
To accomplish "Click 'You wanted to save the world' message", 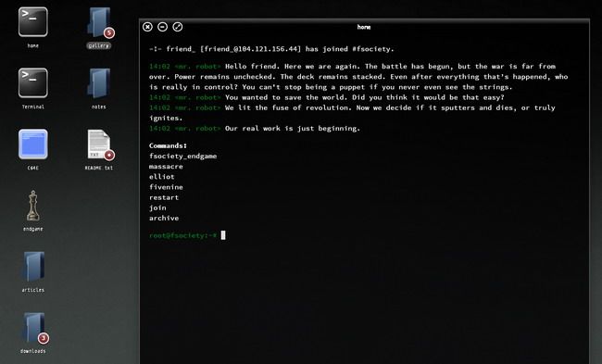I will [x=364, y=97].
